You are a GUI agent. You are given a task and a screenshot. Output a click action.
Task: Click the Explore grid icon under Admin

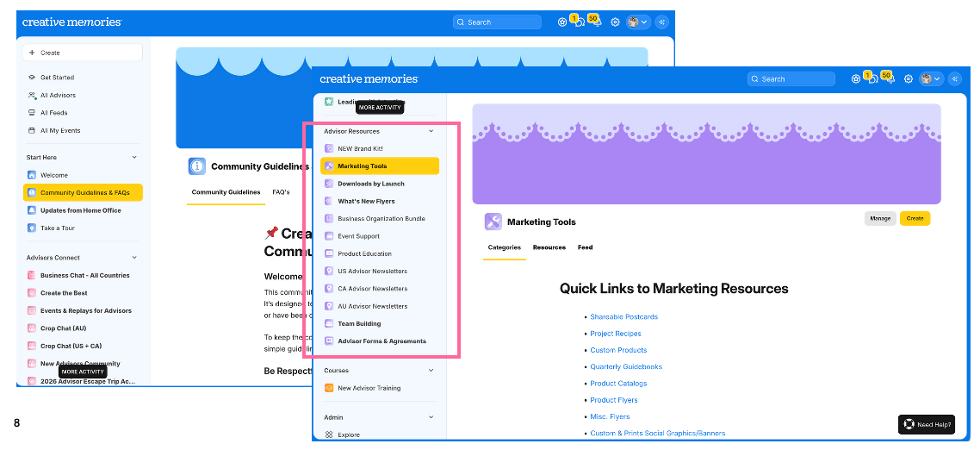[x=329, y=434]
